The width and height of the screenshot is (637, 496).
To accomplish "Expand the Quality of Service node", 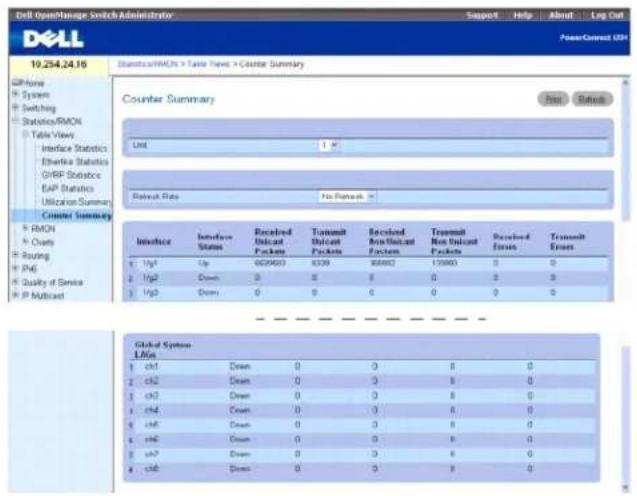I will [16, 282].
